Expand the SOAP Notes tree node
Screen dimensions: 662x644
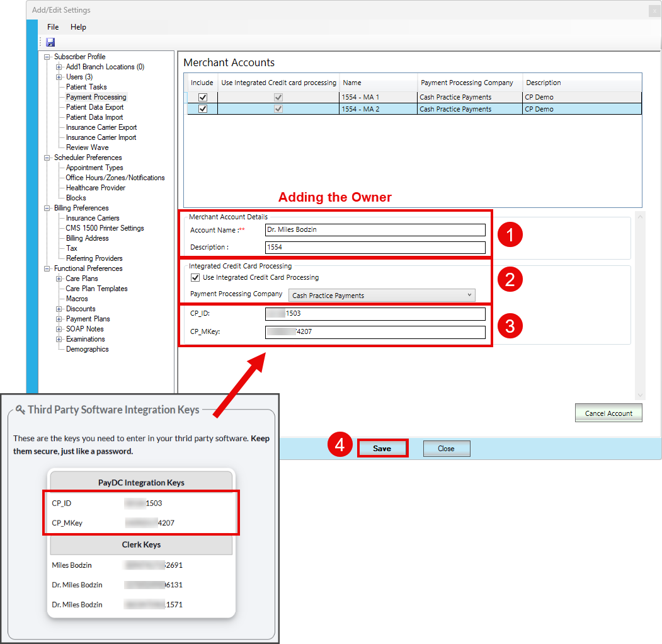[x=59, y=329]
